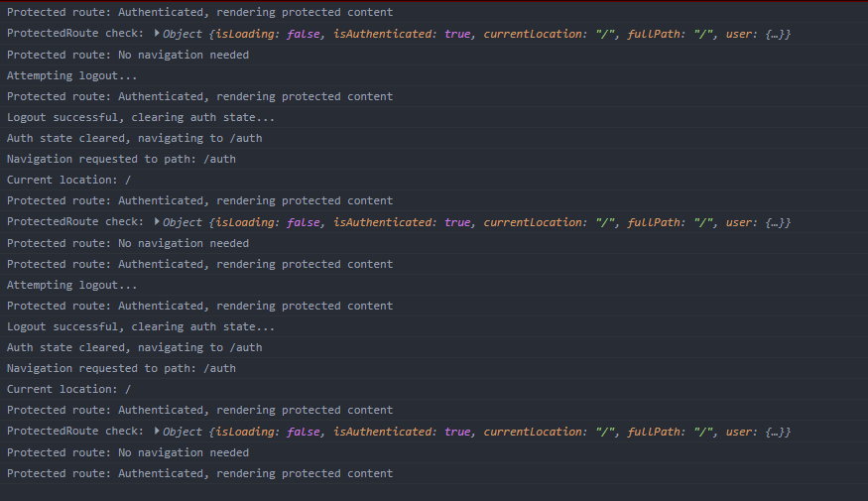Click topmost "Authenticated, rendering protected content" message

[199, 12]
